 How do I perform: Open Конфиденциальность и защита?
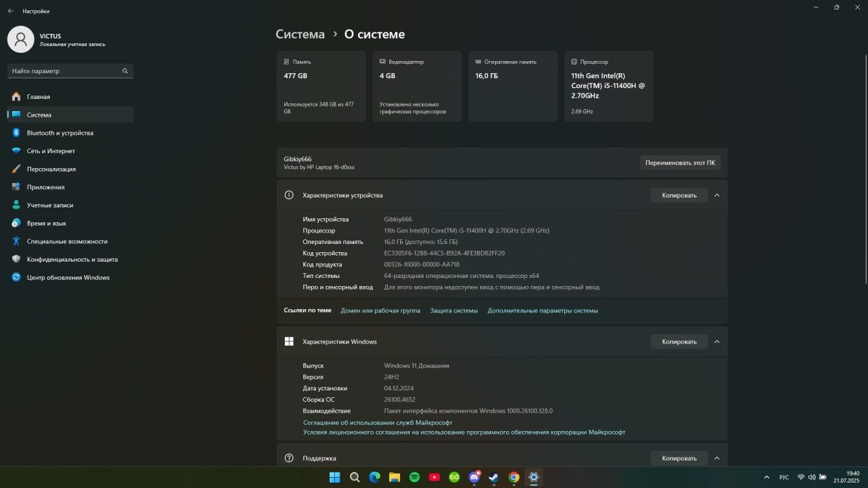[71, 259]
